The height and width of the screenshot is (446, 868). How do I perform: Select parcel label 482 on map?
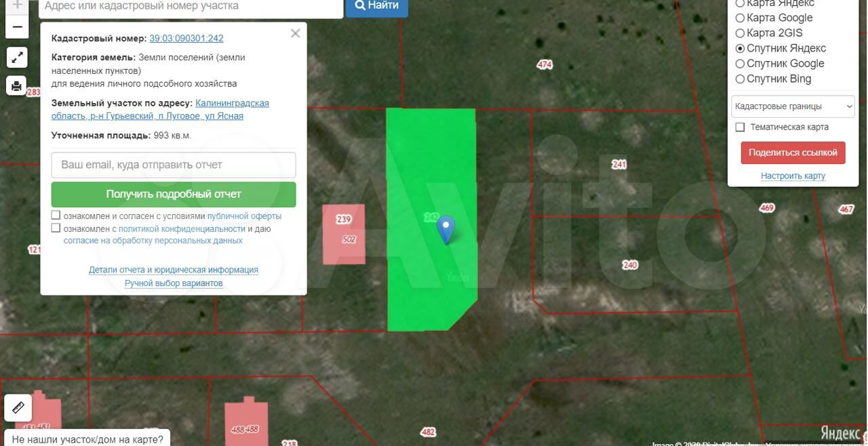click(428, 432)
